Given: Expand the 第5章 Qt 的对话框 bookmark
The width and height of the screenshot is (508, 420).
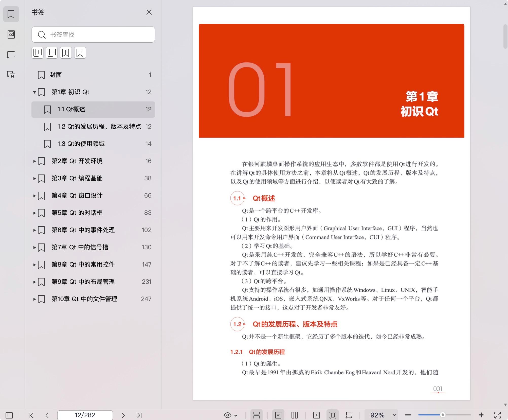Looking at the screenshot, I should (34, 213).
